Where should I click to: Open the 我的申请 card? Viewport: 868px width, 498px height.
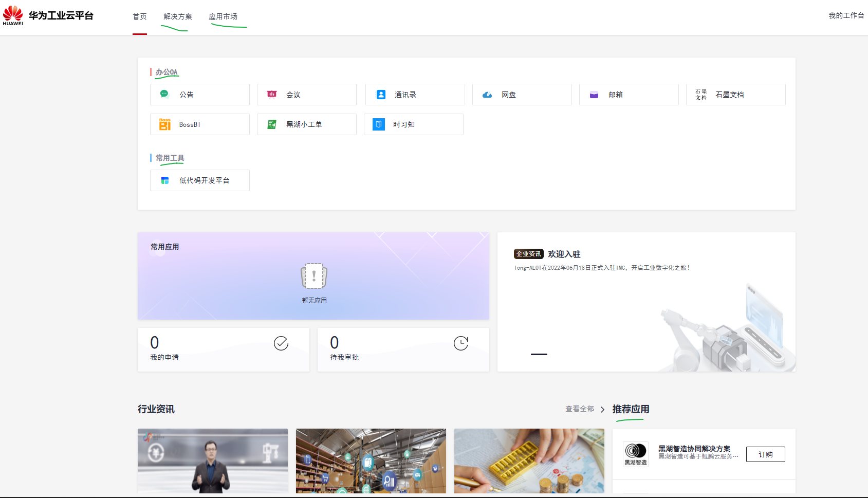tap(224, 349)
